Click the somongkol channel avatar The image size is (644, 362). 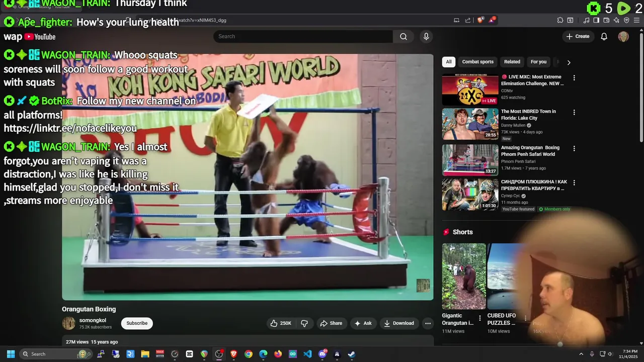[x=68, y=323]
